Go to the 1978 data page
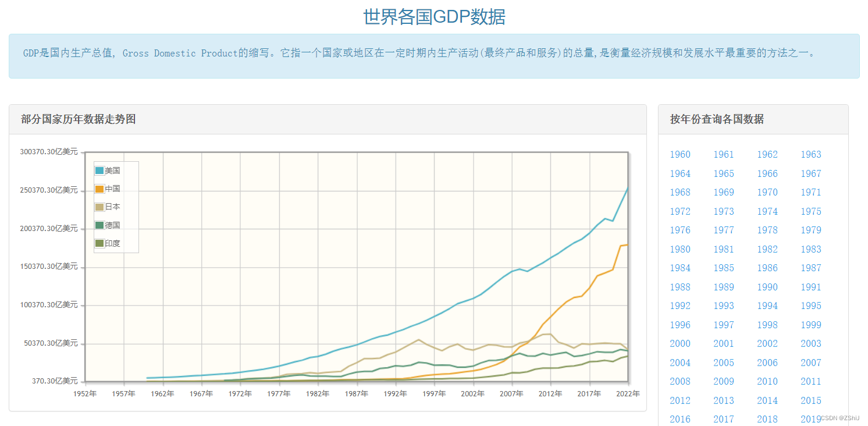Image resolution: width=868 pixels, height=426 pixels. click(x=767, y=230)
